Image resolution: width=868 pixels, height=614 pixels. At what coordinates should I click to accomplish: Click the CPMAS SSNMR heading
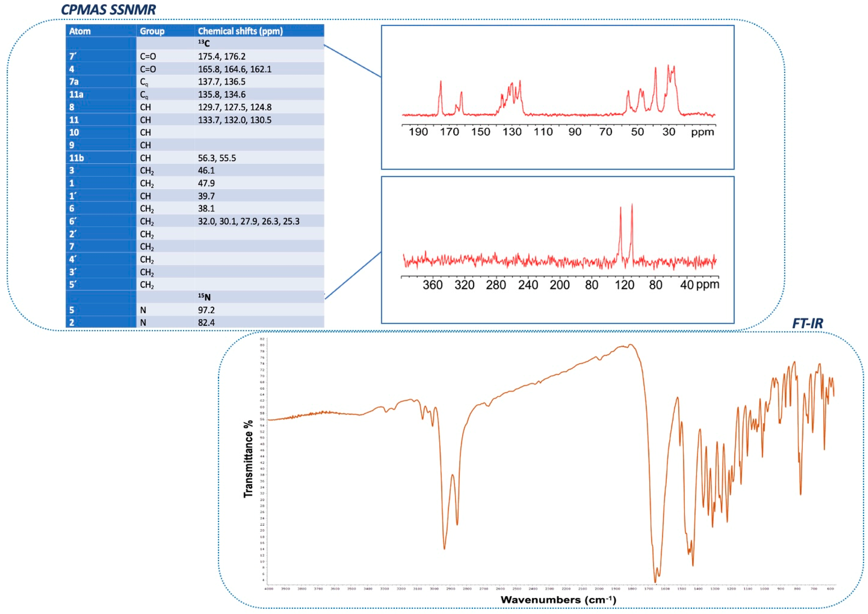[108, 9]
